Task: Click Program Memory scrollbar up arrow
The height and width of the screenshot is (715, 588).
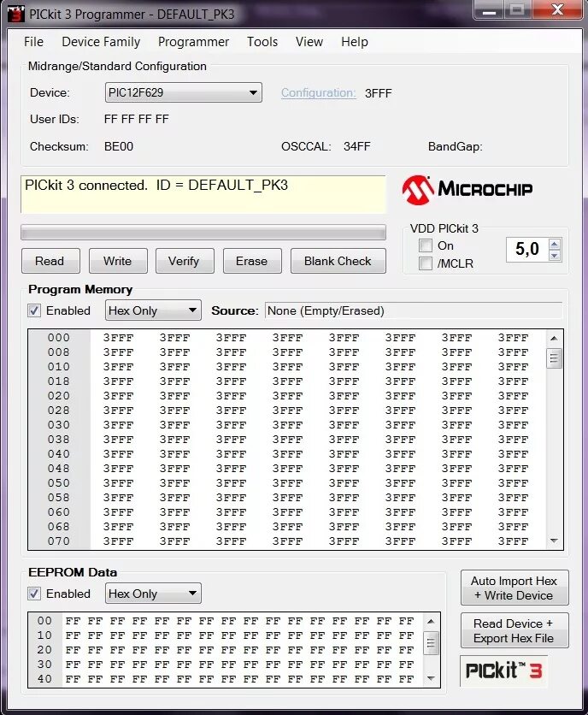Action: pyautogui.click(x=554, y=338)
